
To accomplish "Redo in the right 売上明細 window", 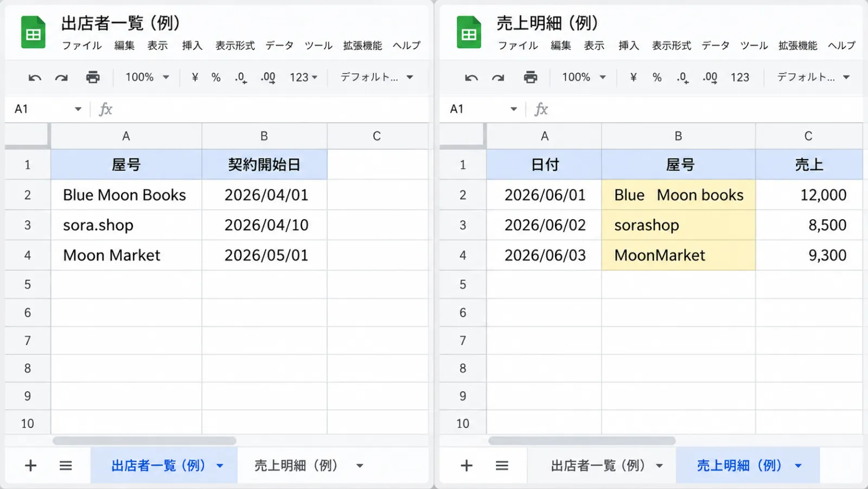I will point(498,78).
